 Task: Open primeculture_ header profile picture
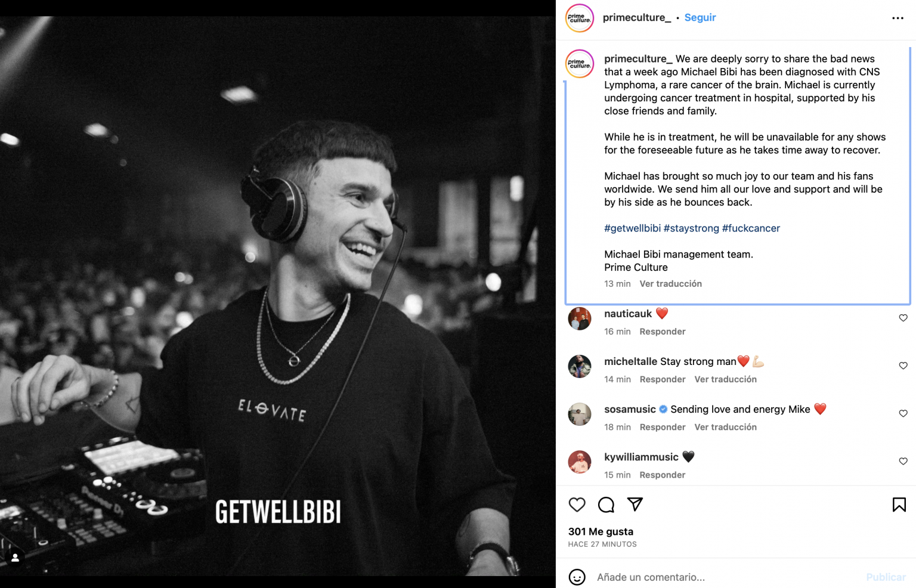click(x=579, y=18)
